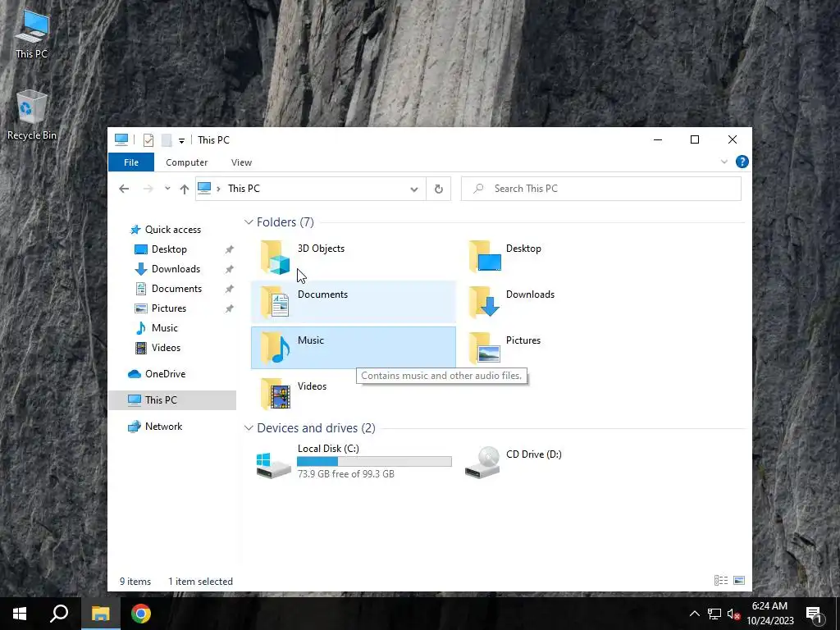Open address bar history dropdown
This screenshot has height=630, width=840.
coord(414,189)
